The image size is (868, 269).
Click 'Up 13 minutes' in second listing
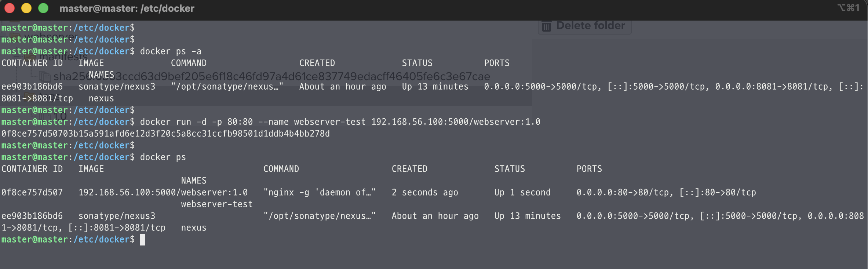click(x=528, y=216)
